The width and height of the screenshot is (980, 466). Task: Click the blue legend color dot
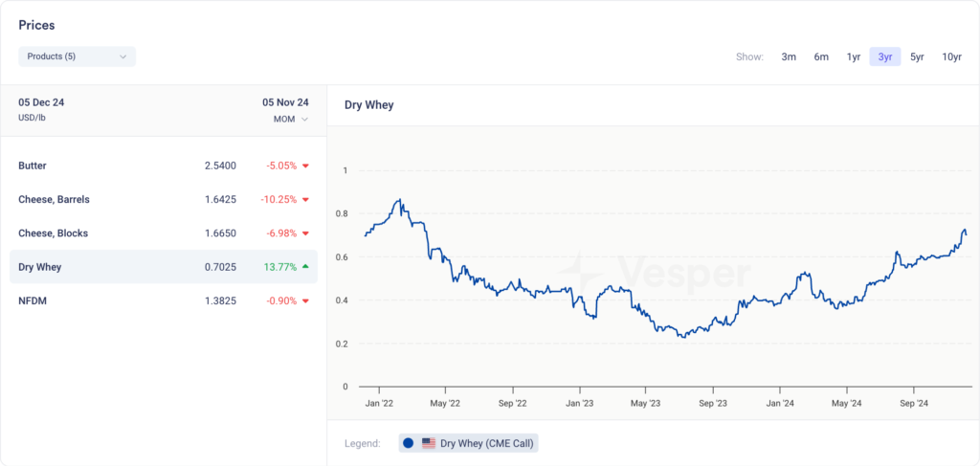point(408,443)
